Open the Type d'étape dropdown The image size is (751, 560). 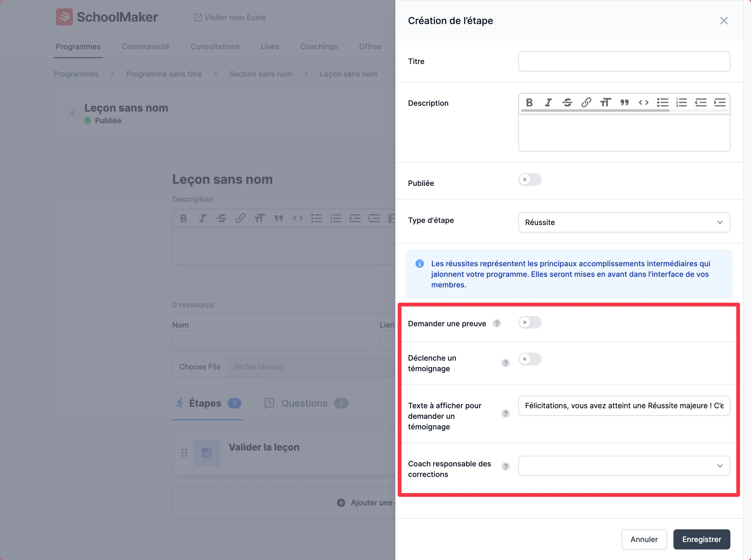tap(624, 222)
